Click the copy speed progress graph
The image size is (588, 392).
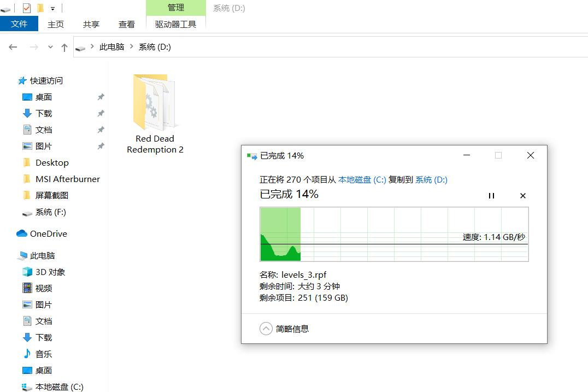point(393,234)
